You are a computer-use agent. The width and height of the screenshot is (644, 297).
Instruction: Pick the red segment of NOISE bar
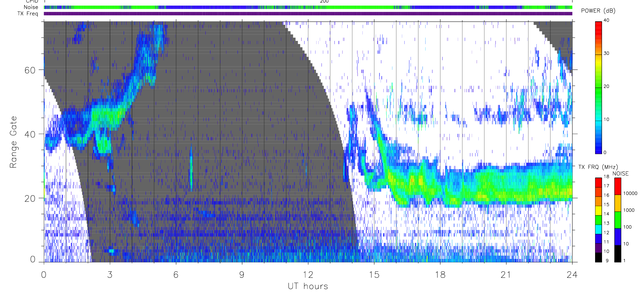click(x=618, y=186)
